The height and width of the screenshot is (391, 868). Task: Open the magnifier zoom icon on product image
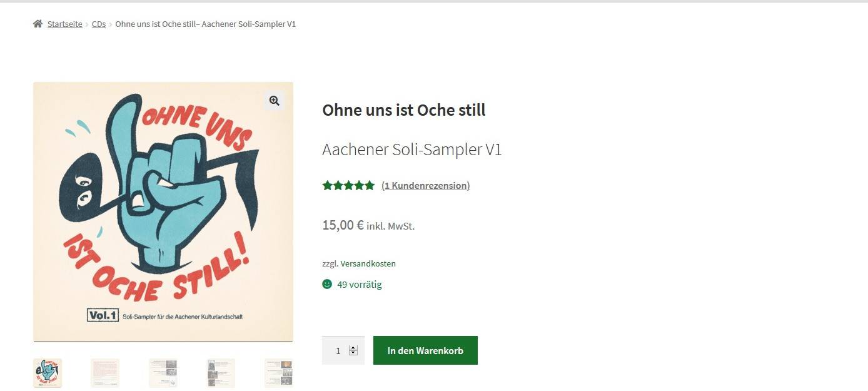click(274, 100)
